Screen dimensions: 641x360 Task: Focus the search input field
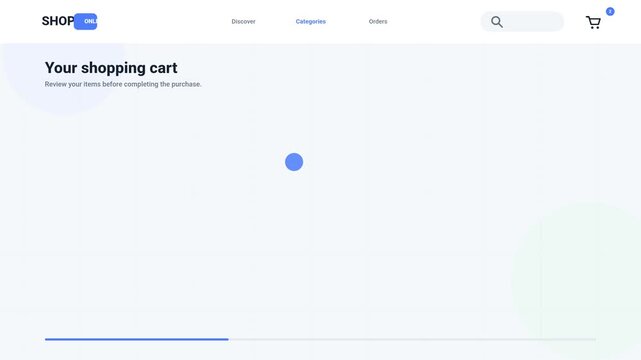[522, 22]
